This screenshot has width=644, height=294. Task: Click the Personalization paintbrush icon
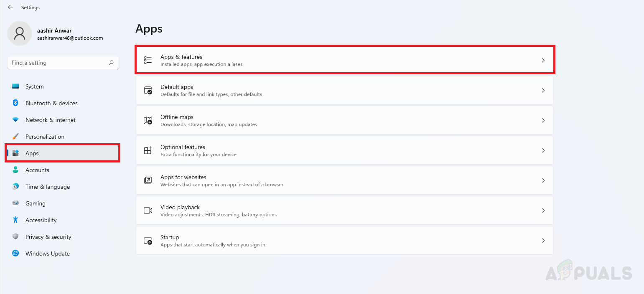(15, 137)
